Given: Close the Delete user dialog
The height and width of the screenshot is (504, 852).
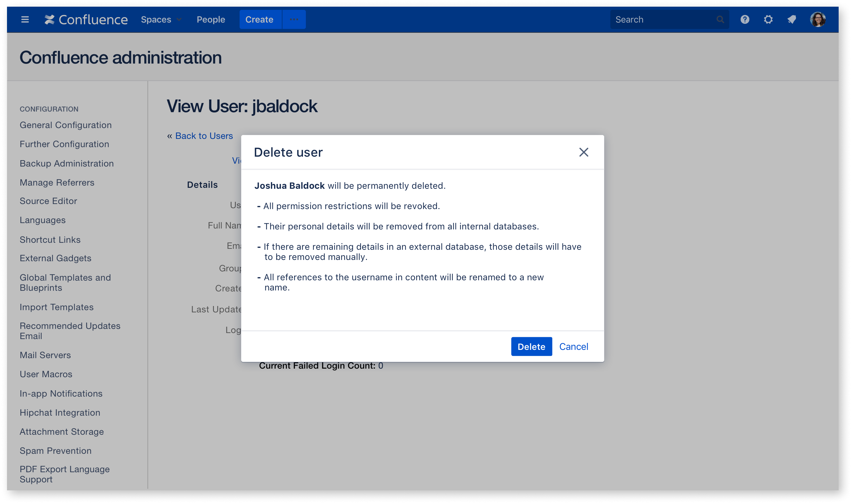Looking at the screenshot, I should 583,152.
